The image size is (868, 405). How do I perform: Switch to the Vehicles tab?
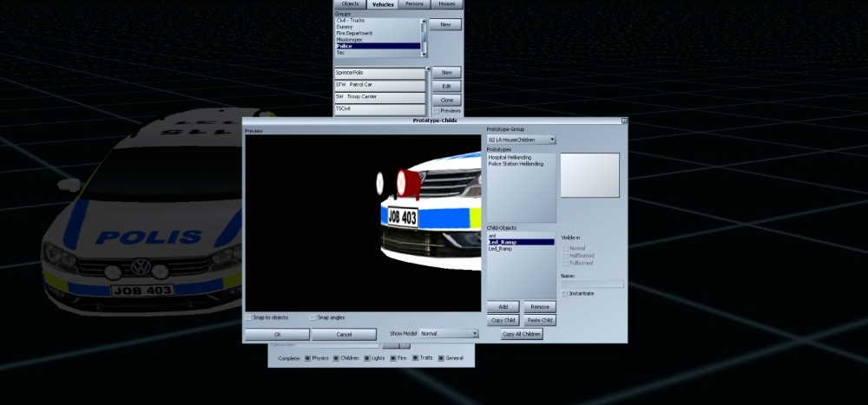(x=383, y=3)
